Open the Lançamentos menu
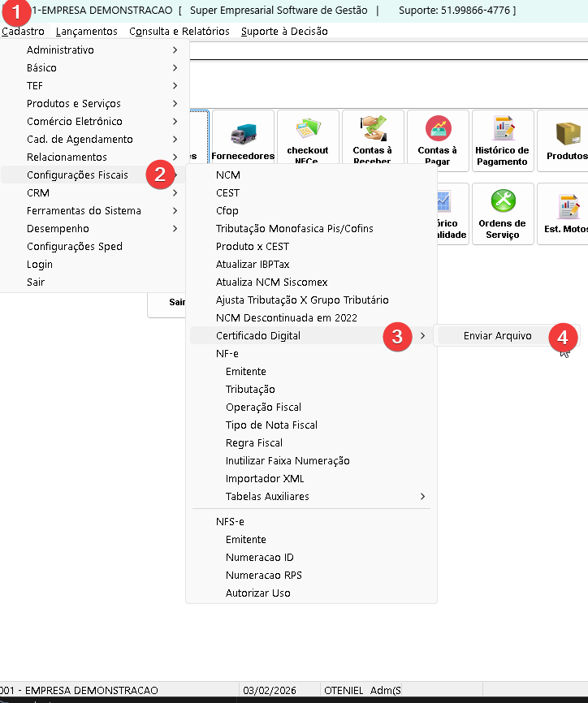The height and width of the screenshot is (703, 588). 86,31
